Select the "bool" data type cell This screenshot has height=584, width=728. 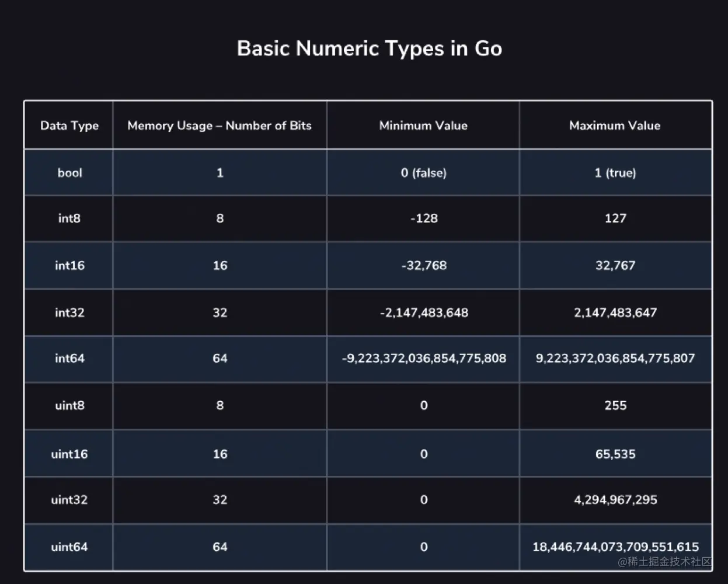click(x=69, y=173)
